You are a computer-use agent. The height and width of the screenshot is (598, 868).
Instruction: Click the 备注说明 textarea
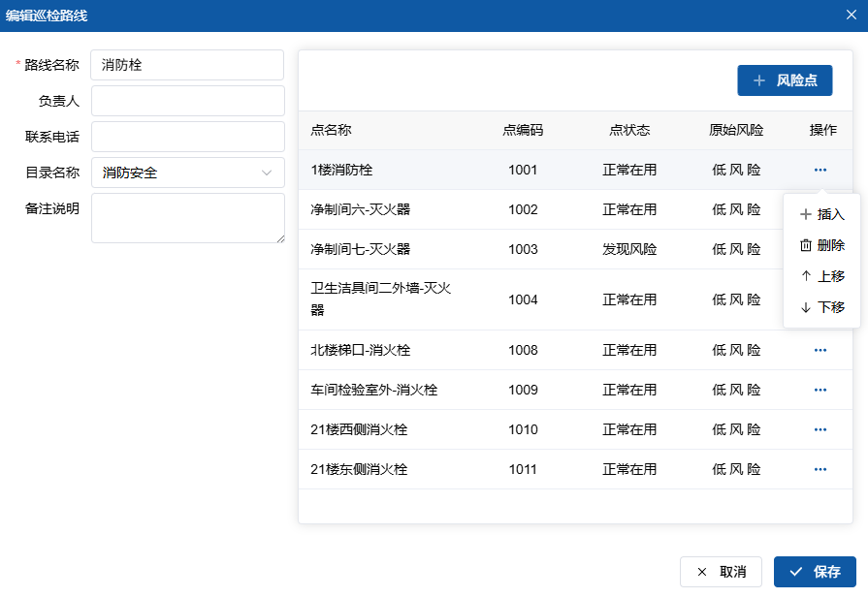click(187, 218)
